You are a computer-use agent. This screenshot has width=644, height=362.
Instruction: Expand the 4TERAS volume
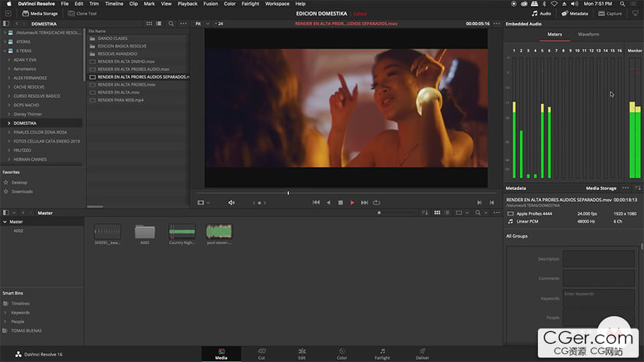click(x=4, y=42)
